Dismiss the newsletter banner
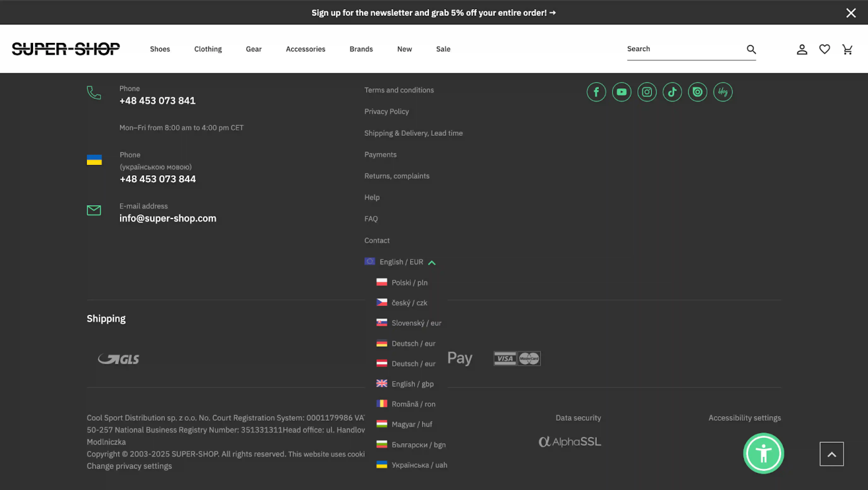The image size is (868, 490). [851, 13]
